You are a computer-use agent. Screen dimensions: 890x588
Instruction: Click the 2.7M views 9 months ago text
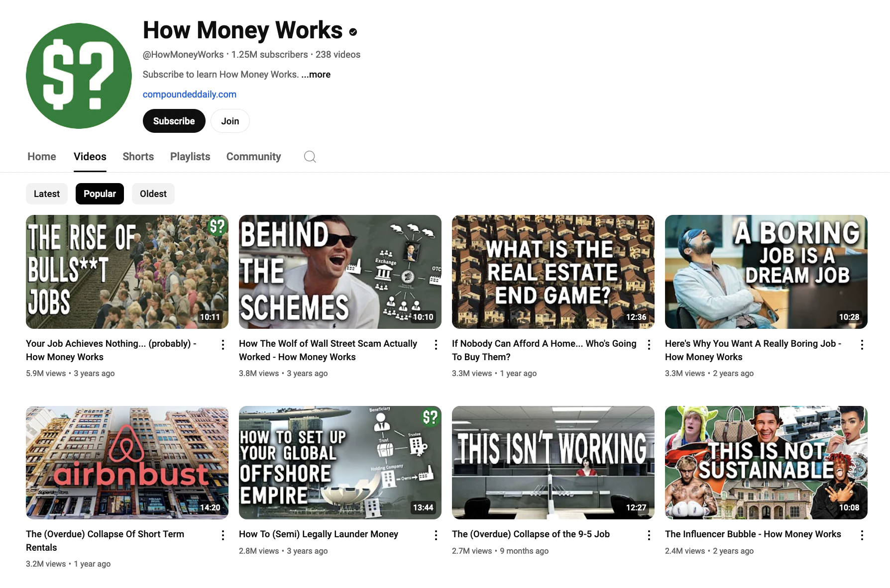point(500,551)
